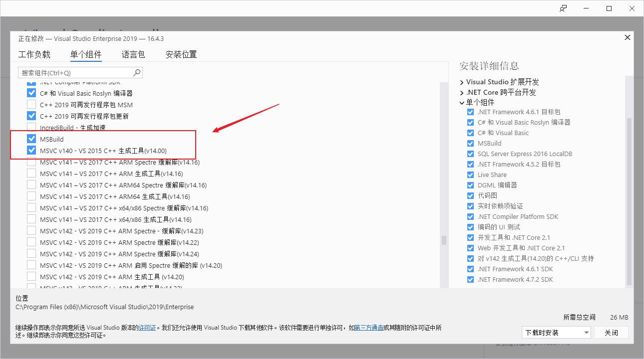Switch to the 工作负载 tab

[x=34, y=54]
